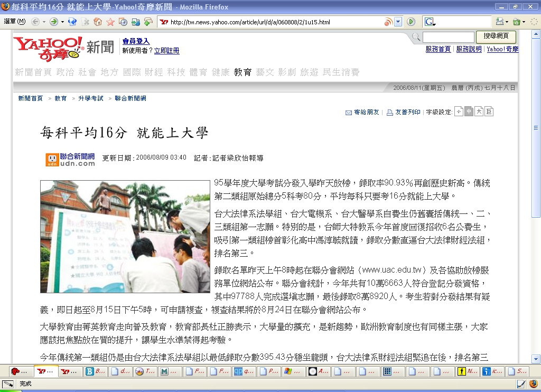541x392 pixels.
Task: Click the green Go button next to the address bar
Action: point(411,22)
